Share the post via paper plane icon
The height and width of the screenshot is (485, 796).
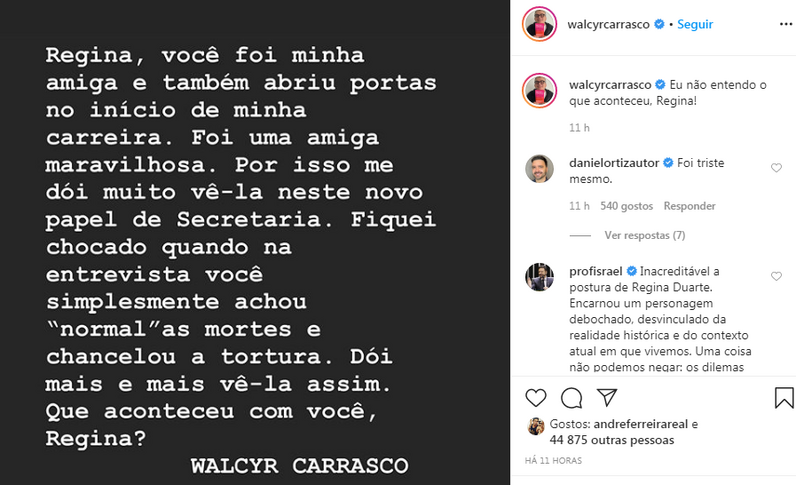point(607,398)
